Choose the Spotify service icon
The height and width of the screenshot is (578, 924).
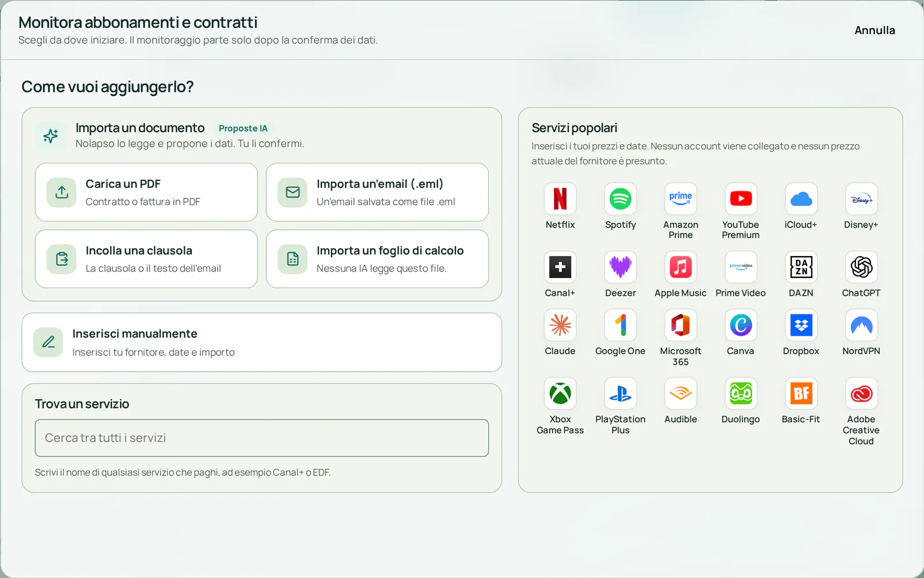[x=620, y=199]
